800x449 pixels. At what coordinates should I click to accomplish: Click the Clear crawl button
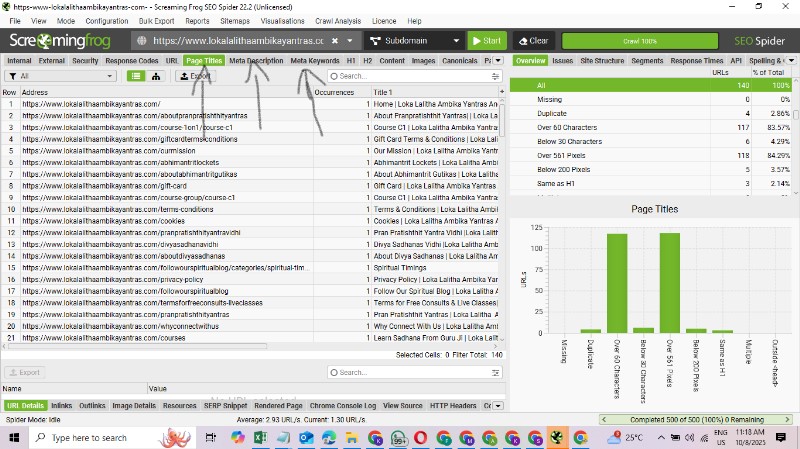click(x=532, y=41)
